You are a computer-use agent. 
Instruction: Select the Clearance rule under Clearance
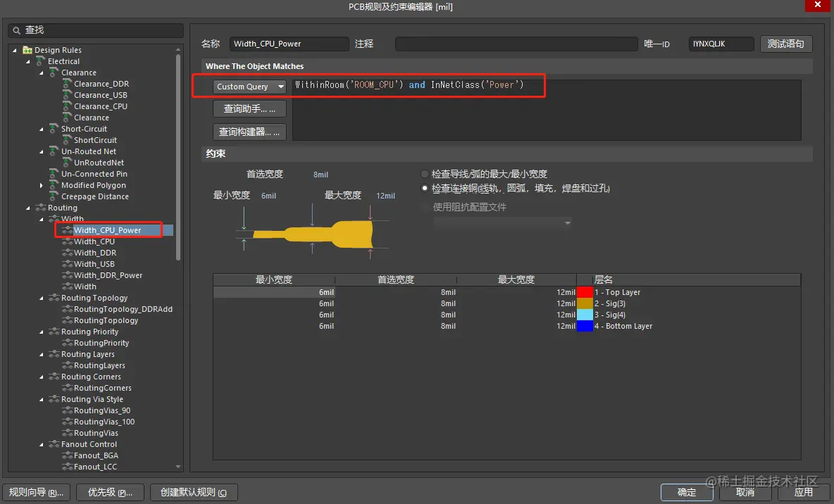point(92,118)
